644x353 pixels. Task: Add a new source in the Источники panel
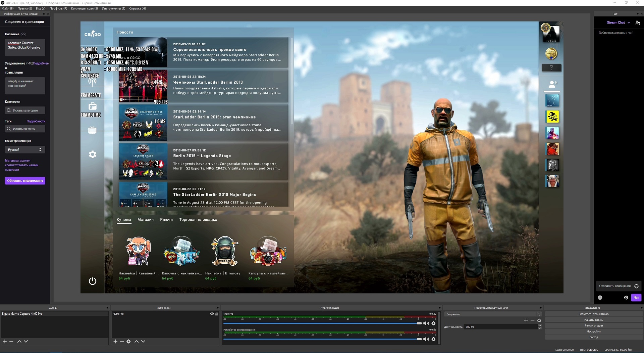coord(115,341)
